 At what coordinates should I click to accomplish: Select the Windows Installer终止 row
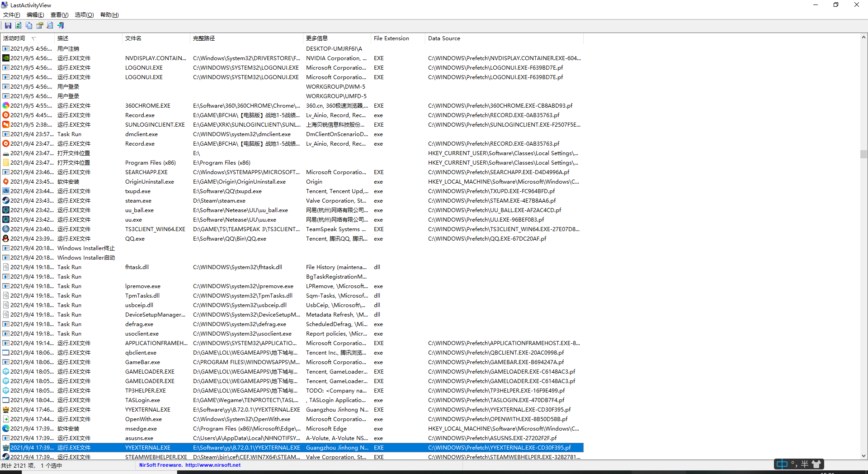(292, 248)
